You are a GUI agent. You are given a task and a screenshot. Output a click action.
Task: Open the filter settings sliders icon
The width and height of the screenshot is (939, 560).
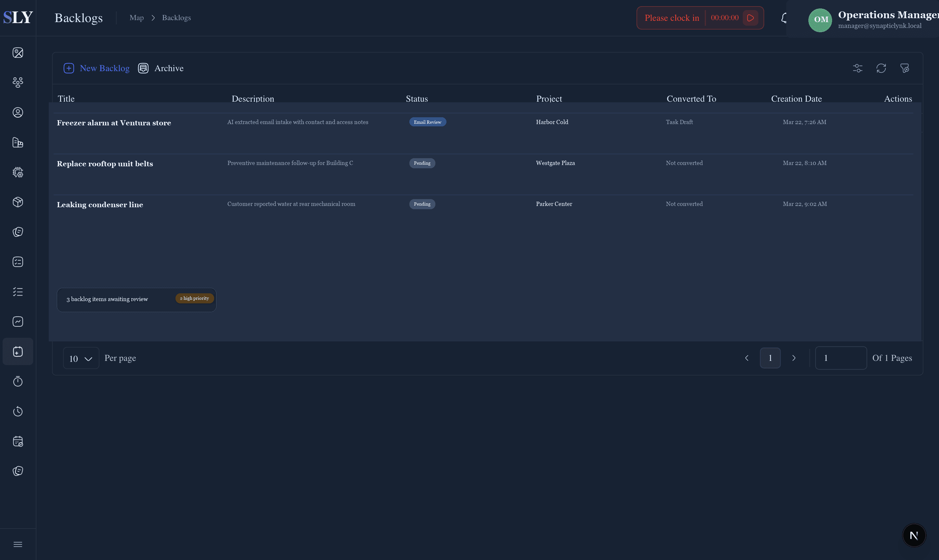[857, 68]
